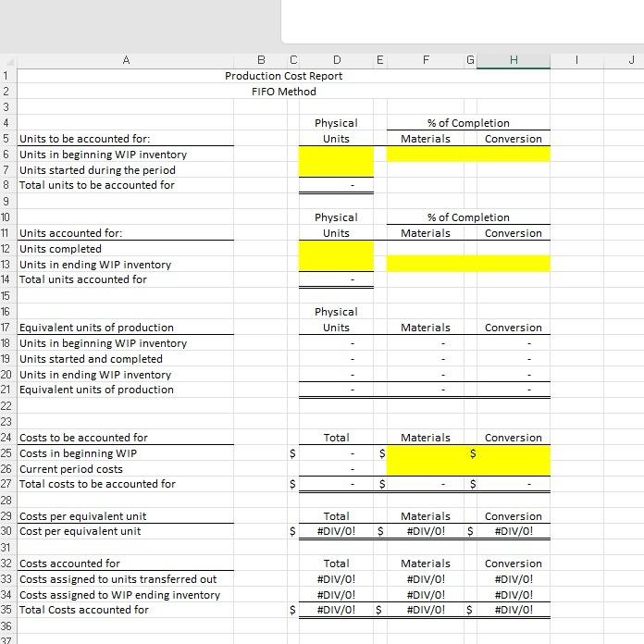Click 'Total units to be accounted for' label

coord(97,185)
